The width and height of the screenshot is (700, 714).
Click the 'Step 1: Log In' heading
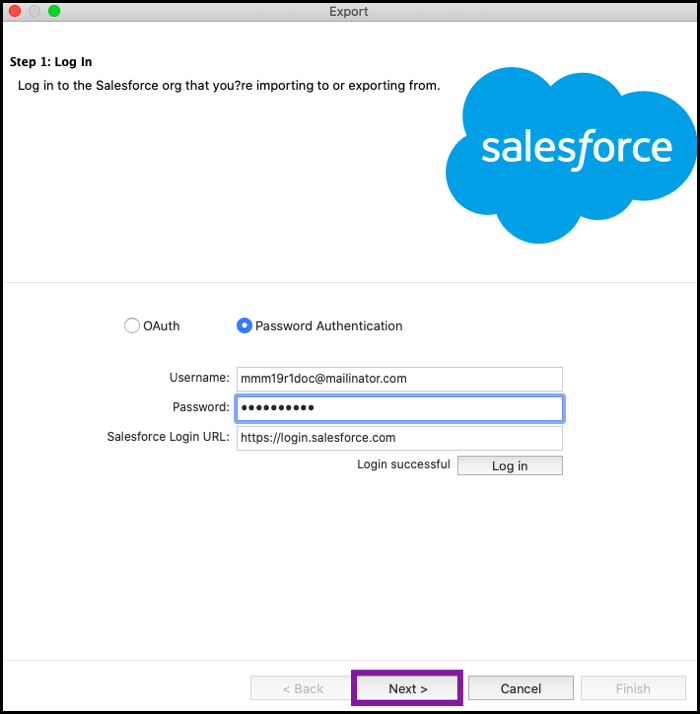pyautogui.click(x=51, y=62)
